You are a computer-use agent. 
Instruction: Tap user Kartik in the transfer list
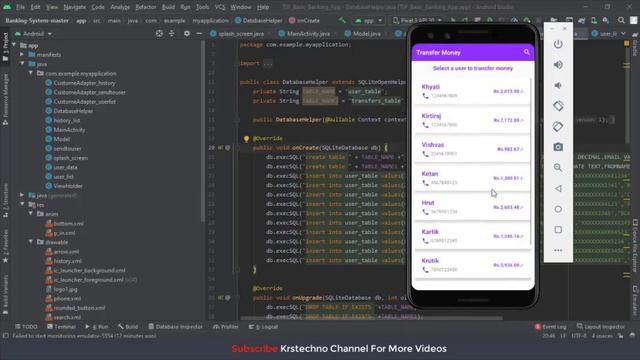(472, 236)
